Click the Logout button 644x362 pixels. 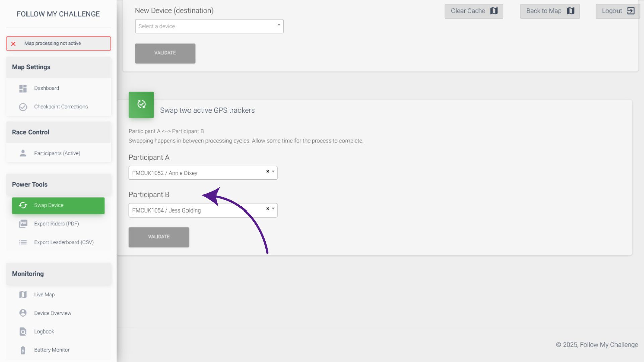pyautogui.click(x=618, y=11)
